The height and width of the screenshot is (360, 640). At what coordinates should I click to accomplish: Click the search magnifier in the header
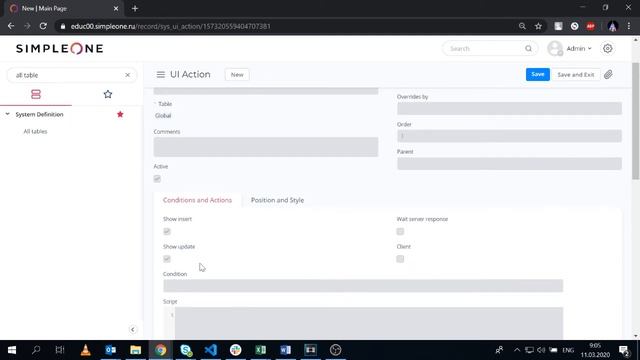click(529, 49)
